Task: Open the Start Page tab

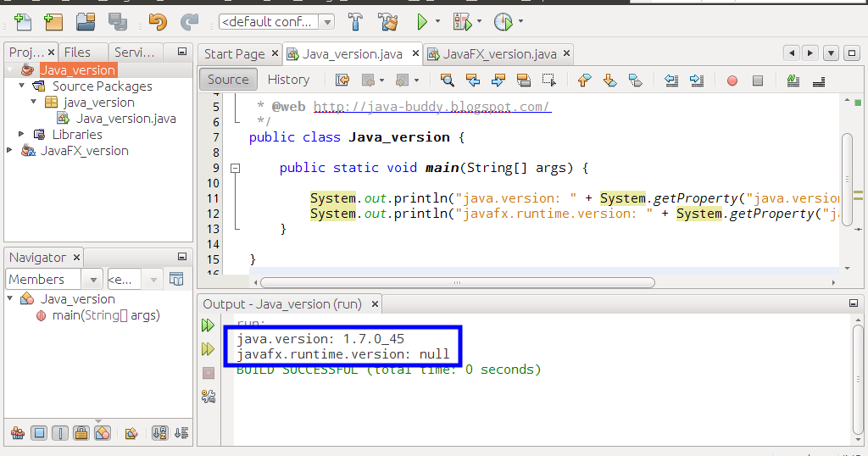Action: pyautogui.click(x=234, y=54)
